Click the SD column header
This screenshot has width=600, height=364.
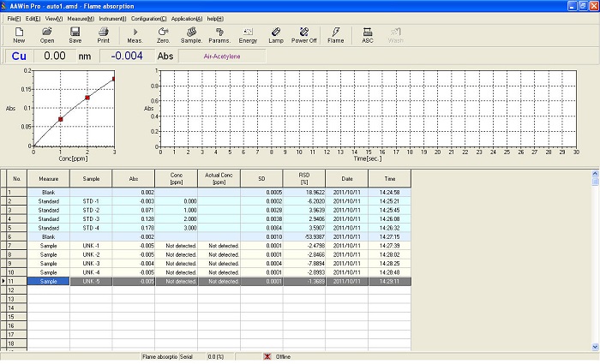pyautogui.click(x=261, y=178)
